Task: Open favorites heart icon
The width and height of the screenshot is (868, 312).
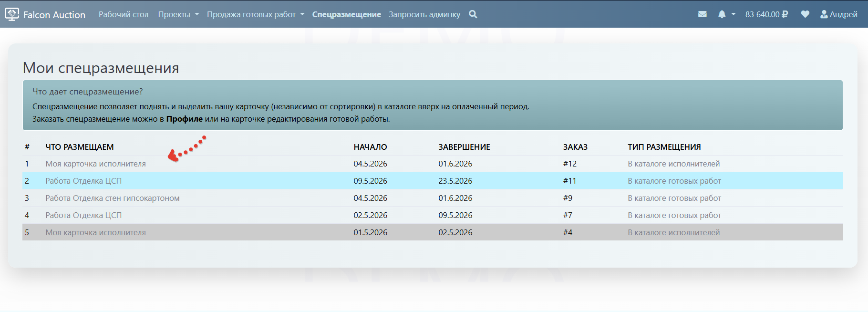Action: coord(805,14)
